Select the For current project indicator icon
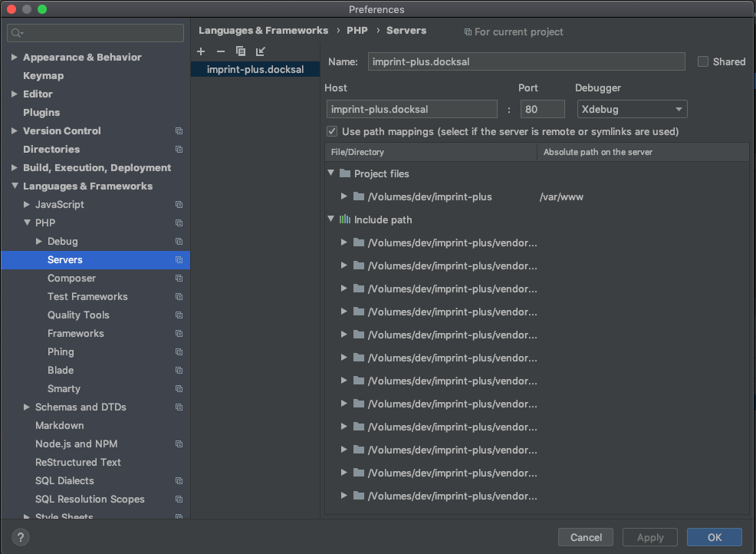756x554 pixels. pyautogui.click(x=466, y=31)
